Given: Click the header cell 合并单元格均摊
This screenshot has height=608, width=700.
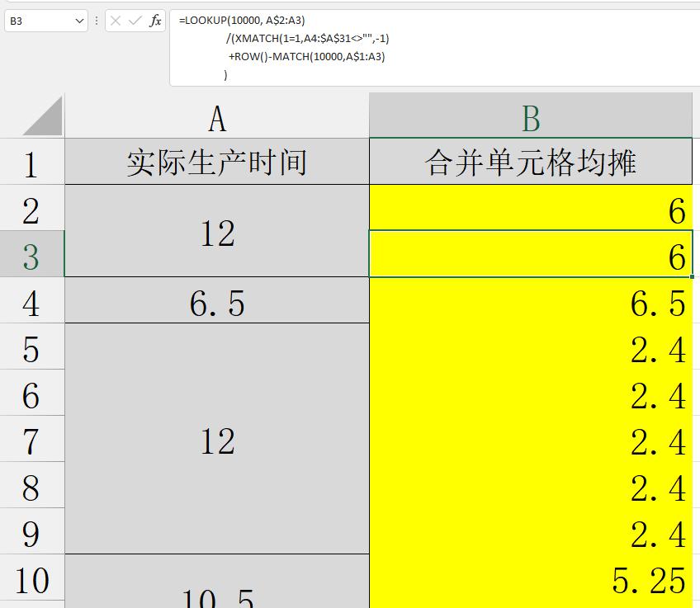Looking at the screenshot, I should tap(531, 162).
